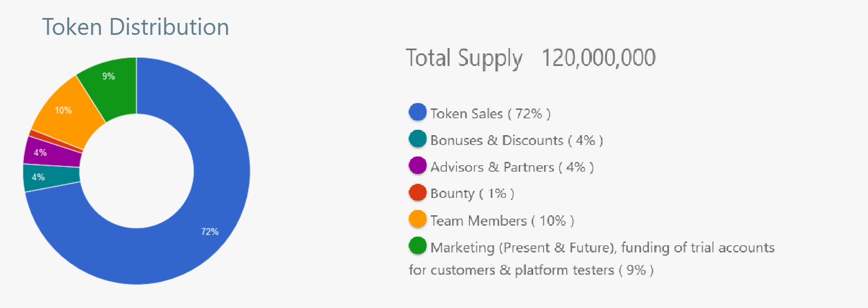Click the "Bounty ( 1% )" legend label

tap(472, 194)
